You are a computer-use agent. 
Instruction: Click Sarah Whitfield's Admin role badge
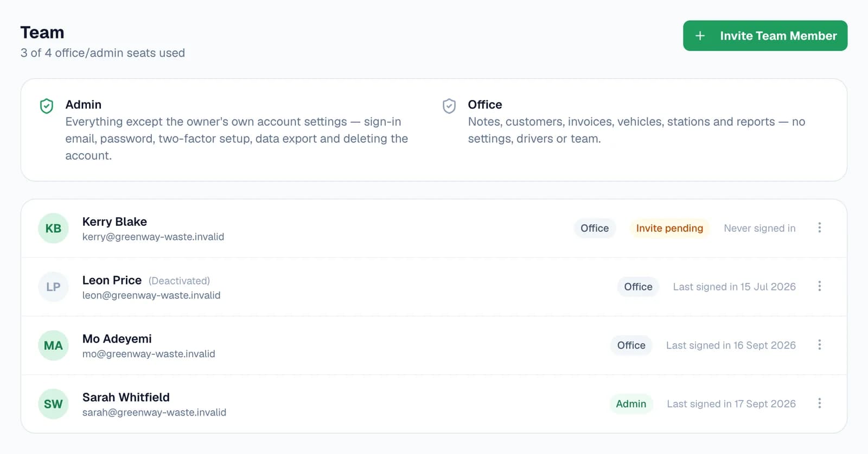tap(631, 404)
